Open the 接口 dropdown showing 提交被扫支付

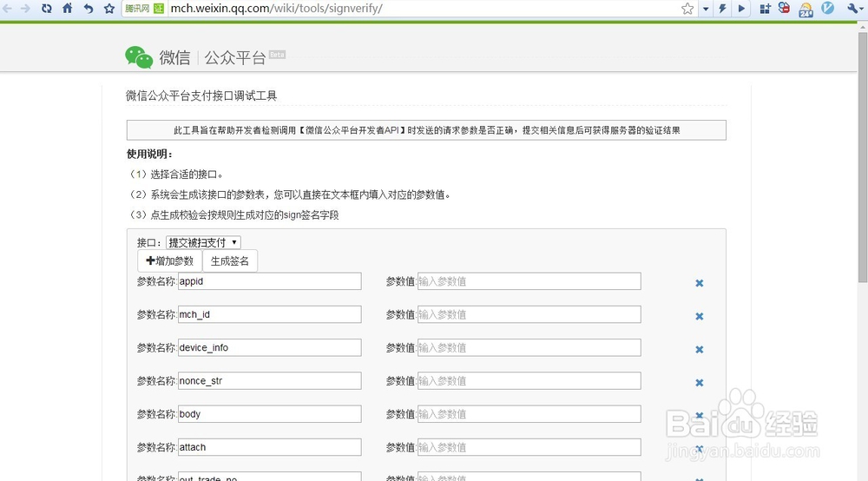pyautogui.click(x=203, y=242)
